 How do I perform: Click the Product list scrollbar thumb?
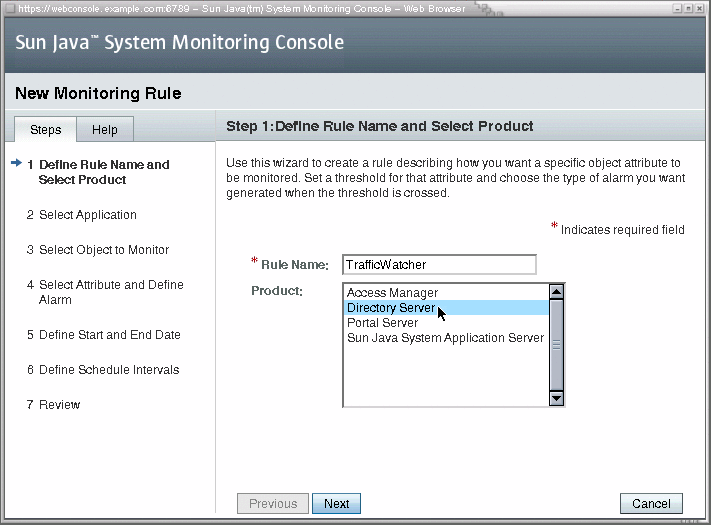(556, 345)
